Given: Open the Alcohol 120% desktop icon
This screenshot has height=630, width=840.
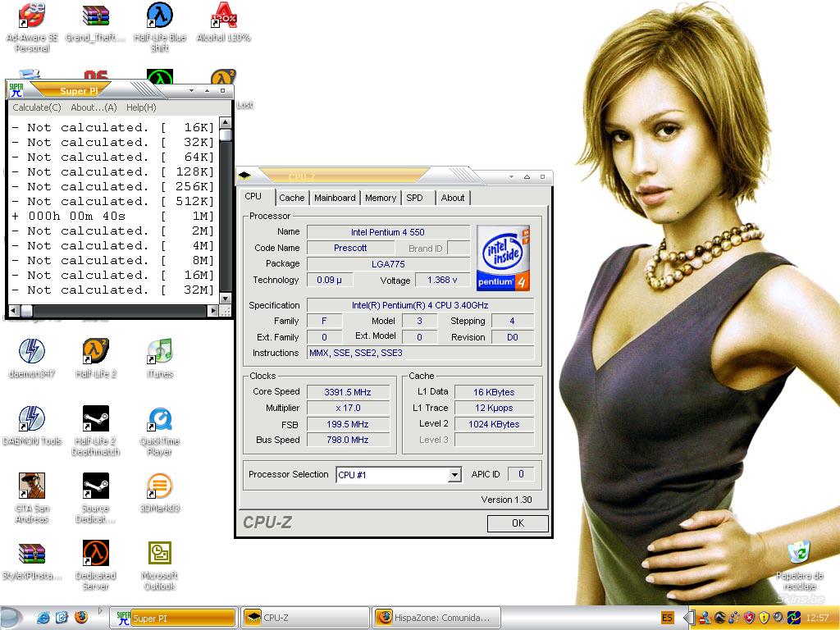Looking at the screenshot, I should coord(223,16).
